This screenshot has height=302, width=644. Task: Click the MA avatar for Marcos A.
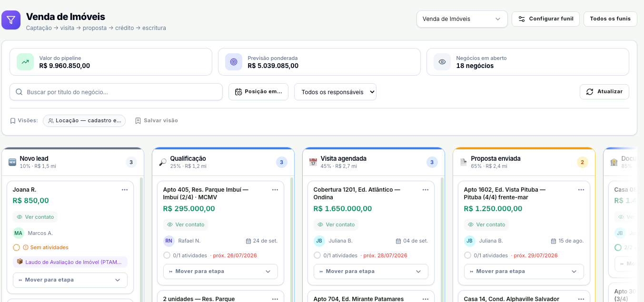19,233
